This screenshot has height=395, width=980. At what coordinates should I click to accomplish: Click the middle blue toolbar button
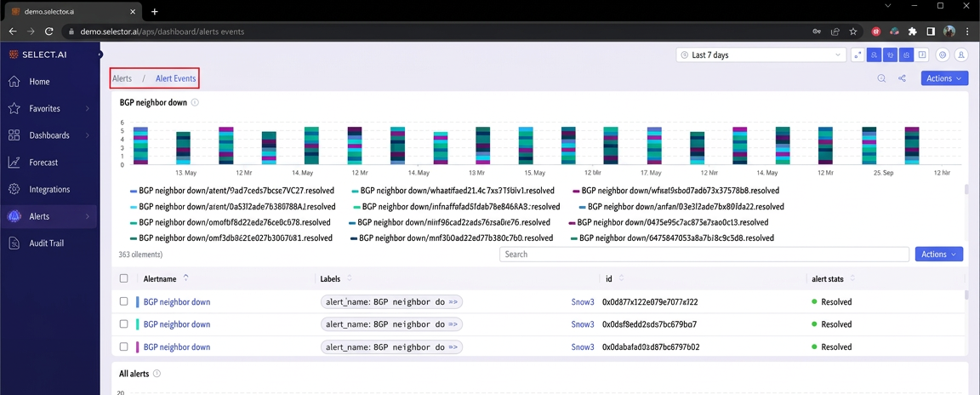tap(892, 55)
